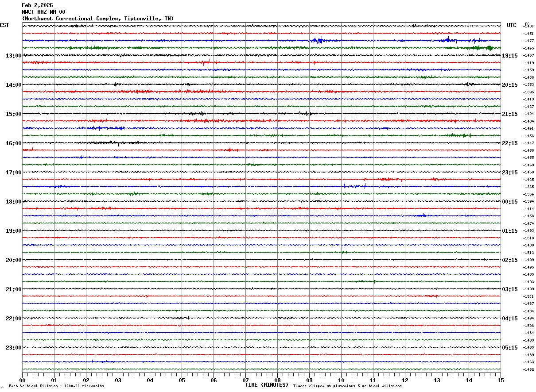The width and height of the screenshot is (536, 392).
Task: Click the UTC timezone header
Action: coord(512,25)
